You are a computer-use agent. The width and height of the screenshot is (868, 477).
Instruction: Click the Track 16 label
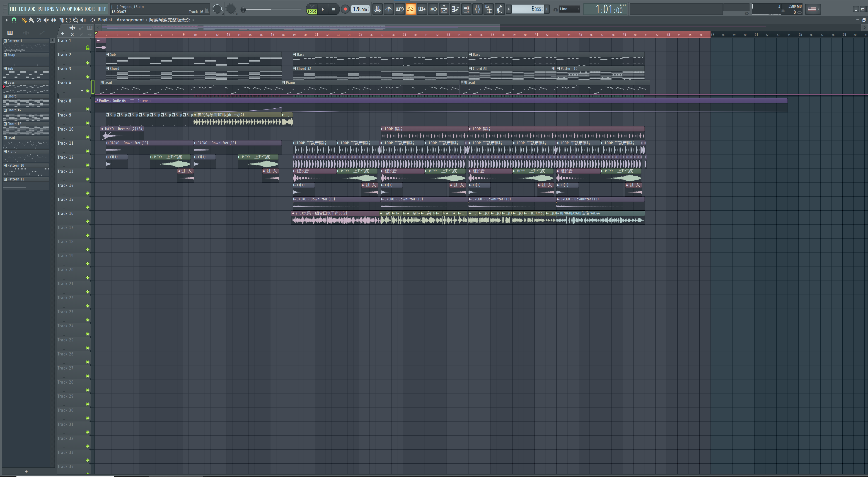[x=65, y=213]
